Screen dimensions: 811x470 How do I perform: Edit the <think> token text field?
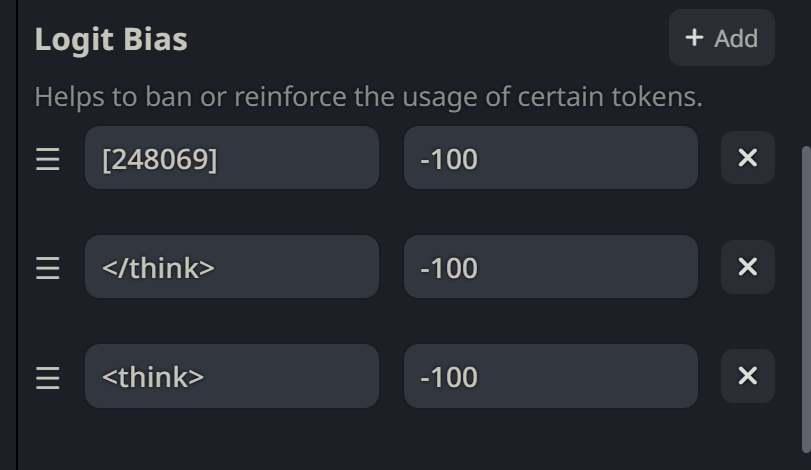(x=231, y=376)
